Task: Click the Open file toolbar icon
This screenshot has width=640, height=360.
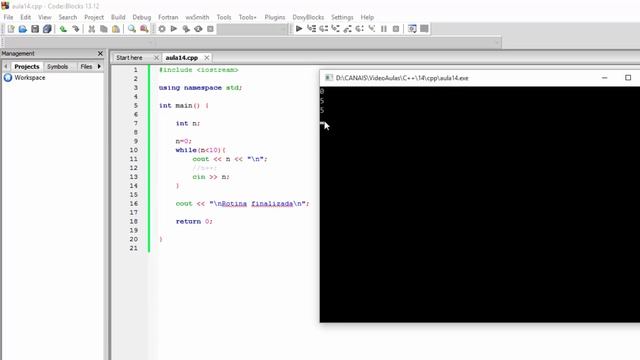Action: click(23, 29)
